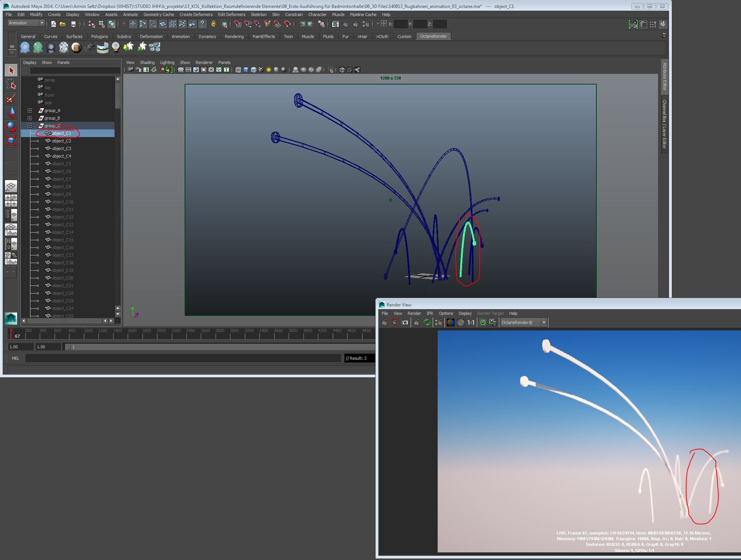Switch to the Polygons shelf tab
The width and height of the screenshot is (741, 560).
pyautogui.click(x=99, y=37)
